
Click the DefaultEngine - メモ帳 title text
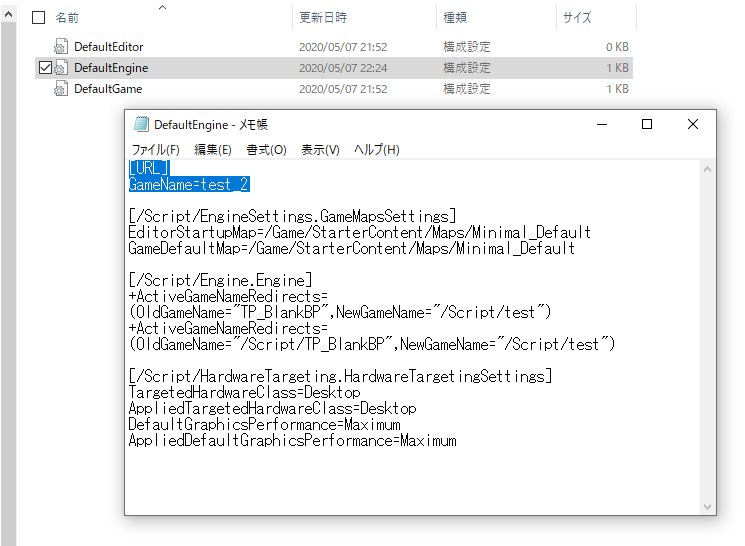coord(211,125)
